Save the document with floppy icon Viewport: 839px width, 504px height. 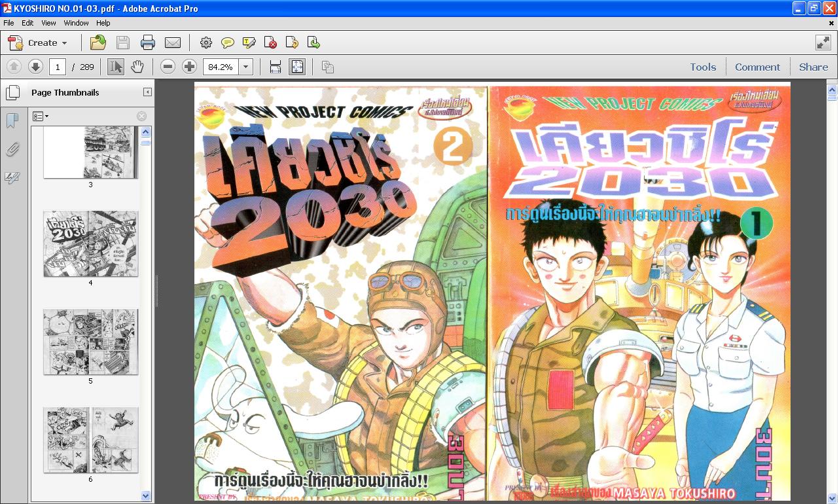(123, 43)
